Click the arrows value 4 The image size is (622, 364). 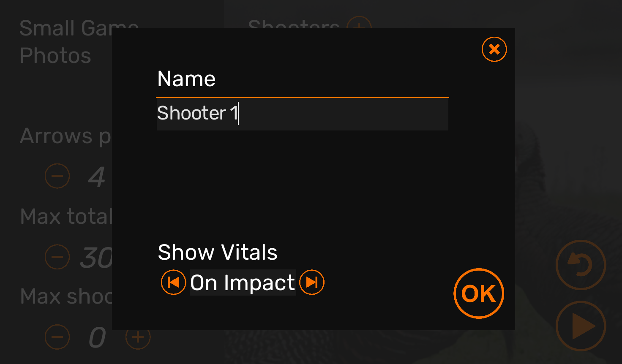click(97, 177)
